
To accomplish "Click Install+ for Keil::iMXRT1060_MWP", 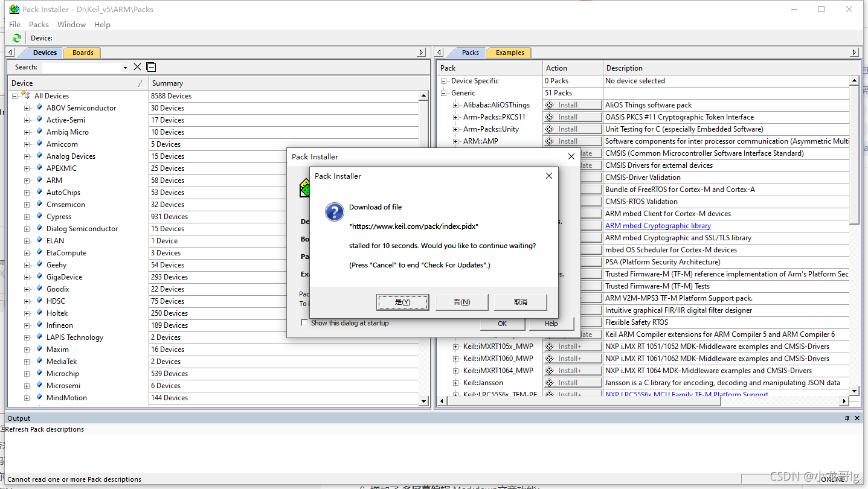I will 573,359.
